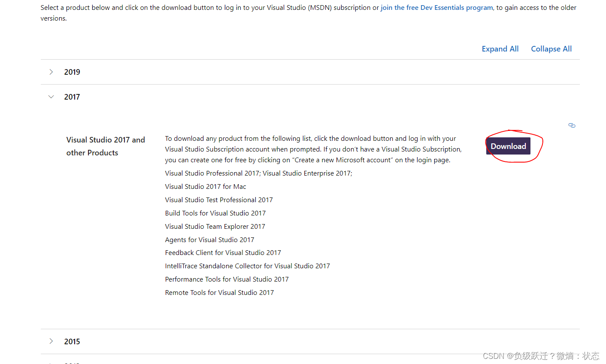Copy the 2017 section link icon
Viewport: 606px width, 364px height.
click(x=572, y=125)
